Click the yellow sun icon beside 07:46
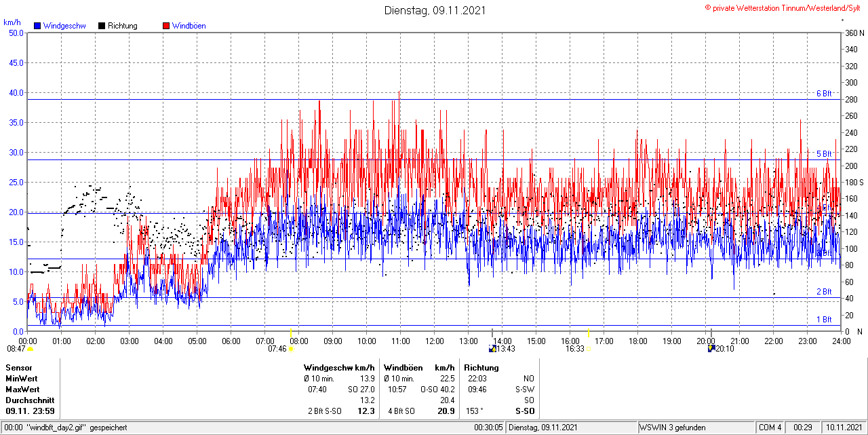Screen dimensions: 868x435 (291, 349)
